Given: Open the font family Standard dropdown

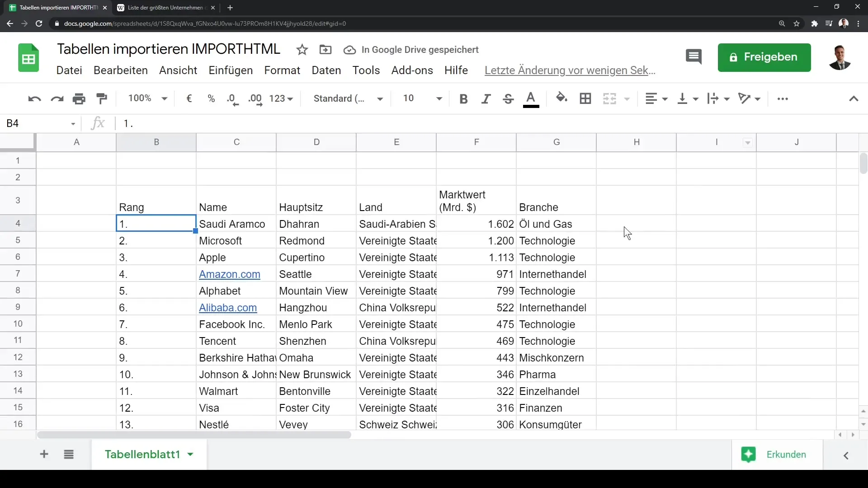Looking at the screenshot, I should pyautogui.click(x=348, y=99).
